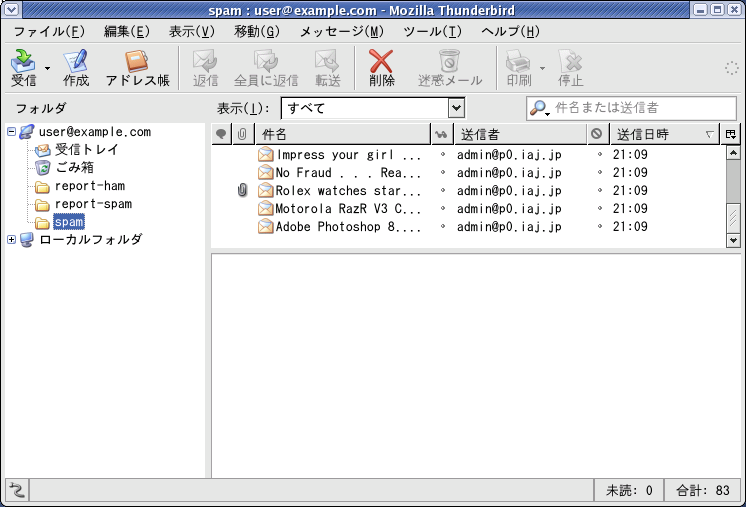The width and height of the screenshot is (746, 507).
Task: Open the window menu icon in title bar
Action: click(10, 10)
